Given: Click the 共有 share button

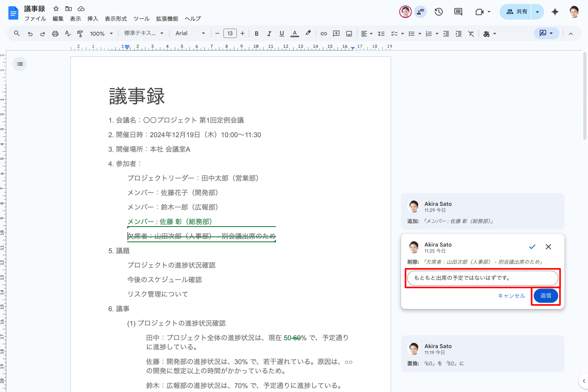Looking at the screenshot, I should (x=516, y=12).
